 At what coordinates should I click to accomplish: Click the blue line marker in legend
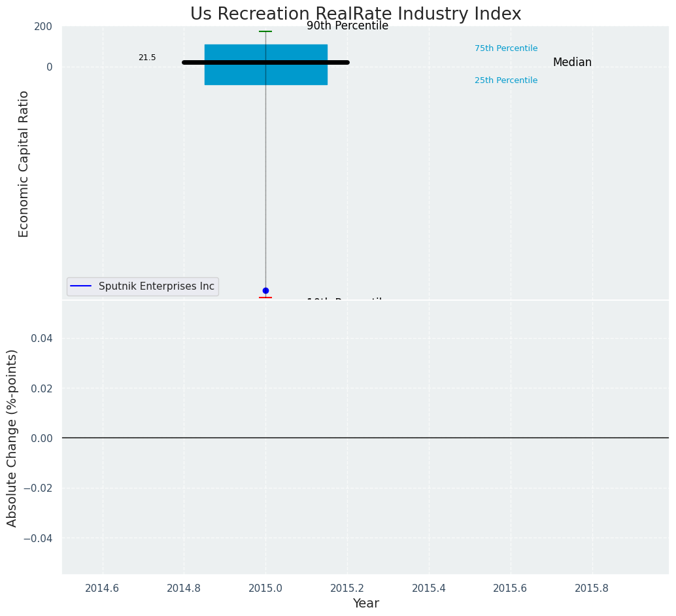point(80,286)
